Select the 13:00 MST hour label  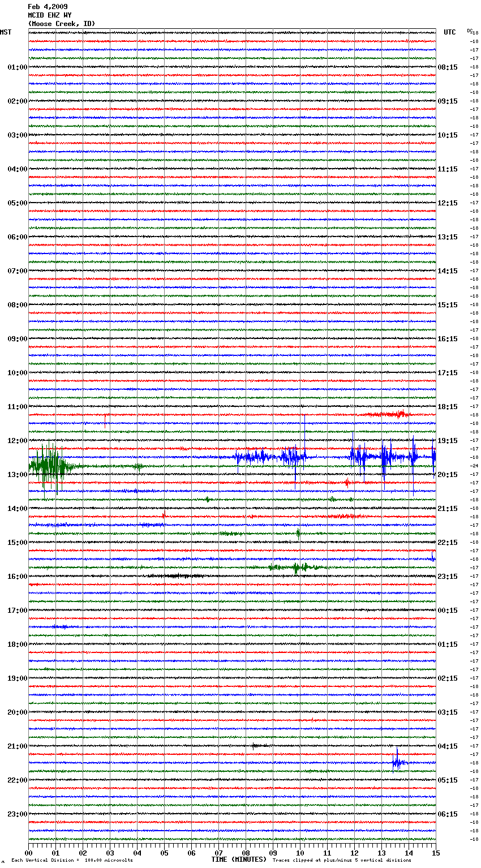click(x=17, y=475)
